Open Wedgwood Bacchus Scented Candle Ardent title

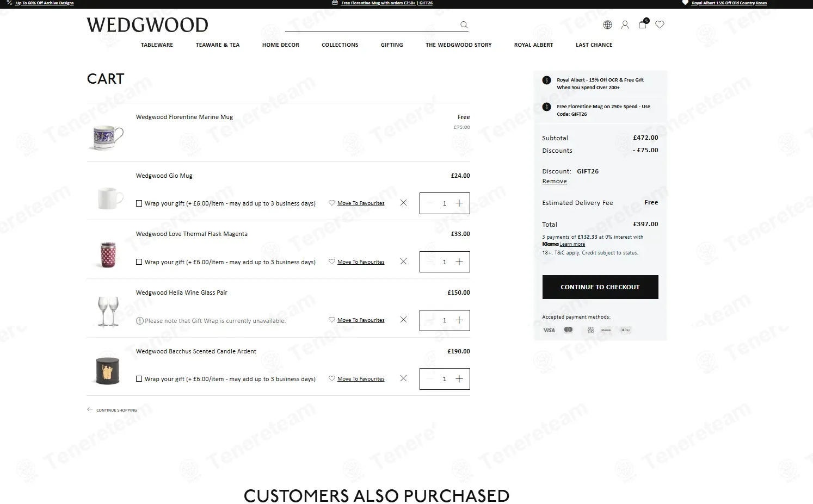[196, 351]
